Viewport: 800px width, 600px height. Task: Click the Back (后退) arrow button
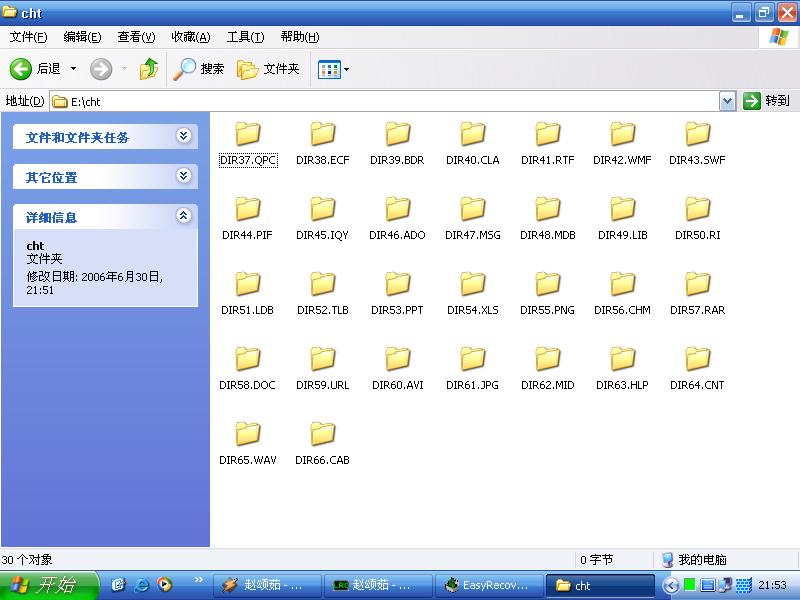point(22,69)
